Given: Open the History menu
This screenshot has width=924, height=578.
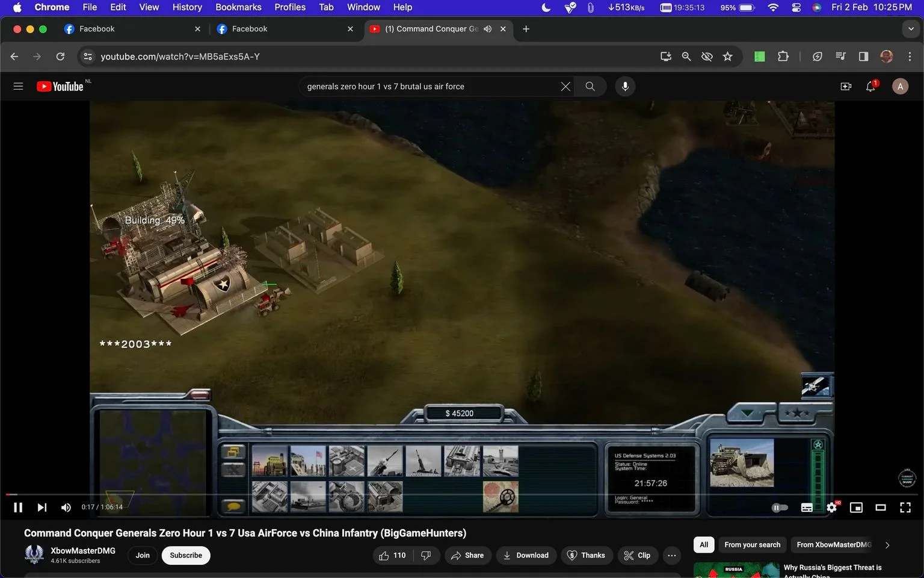Looking at the screenshot, I should click(x=187, y=7).
